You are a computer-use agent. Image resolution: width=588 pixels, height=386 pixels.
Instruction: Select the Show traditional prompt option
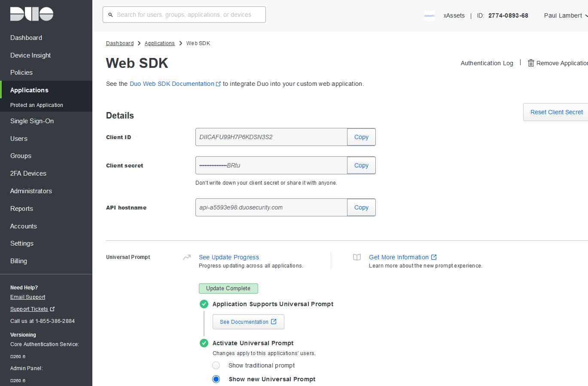tap(216, 365)
